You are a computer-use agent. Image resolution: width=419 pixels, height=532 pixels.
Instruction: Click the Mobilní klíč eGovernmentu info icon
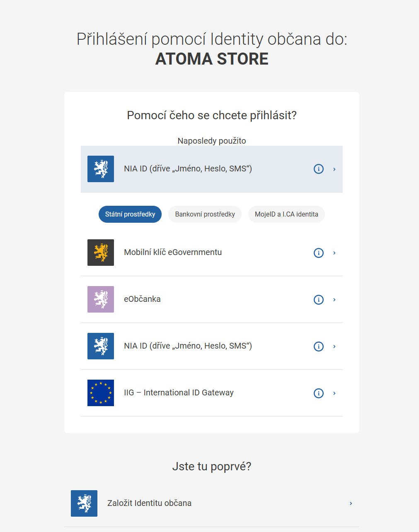click(x=318, y=253)
